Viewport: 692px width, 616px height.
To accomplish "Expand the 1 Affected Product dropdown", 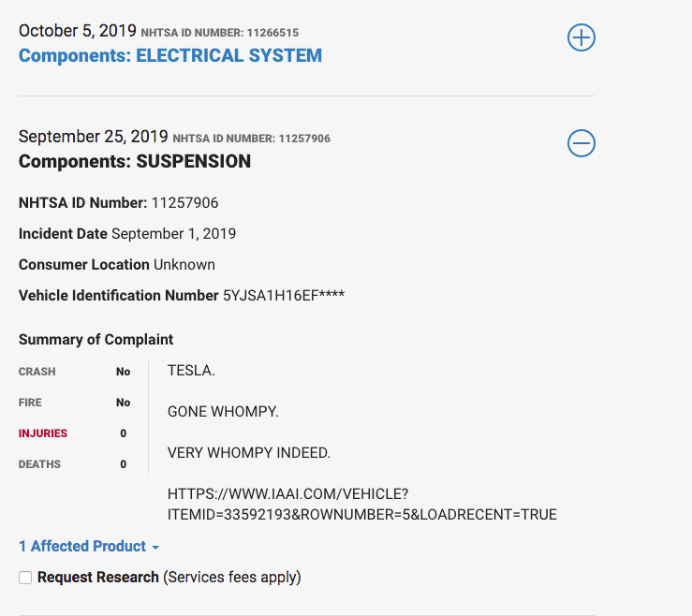I will point(82,546).
